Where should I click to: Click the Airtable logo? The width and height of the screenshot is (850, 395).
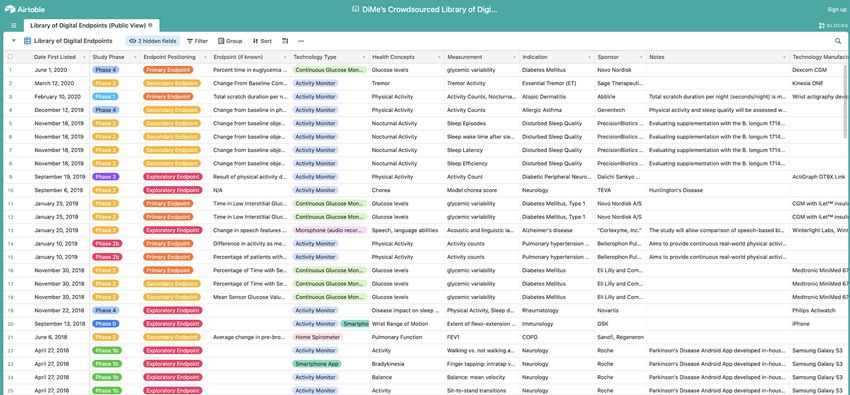pos(25,9)
